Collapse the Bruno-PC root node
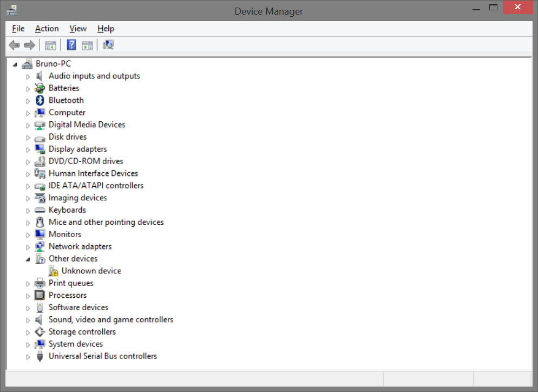The image size is (538, 392). 15,64
